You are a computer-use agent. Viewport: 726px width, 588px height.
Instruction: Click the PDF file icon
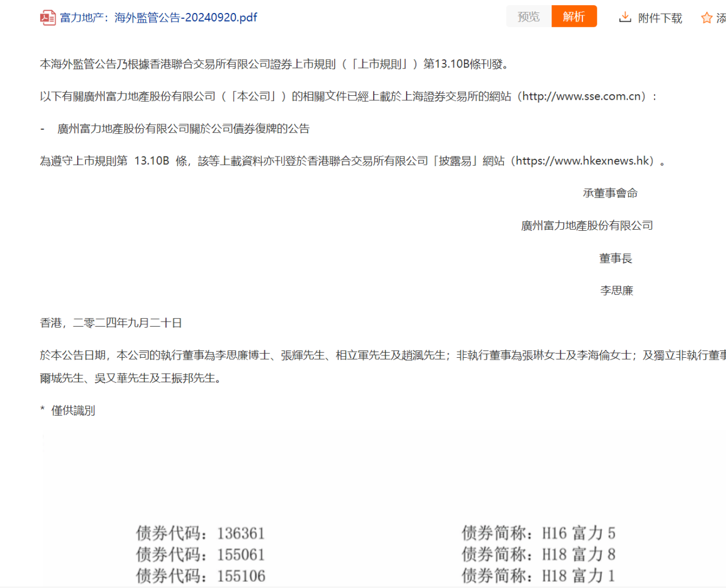[48, 18]
